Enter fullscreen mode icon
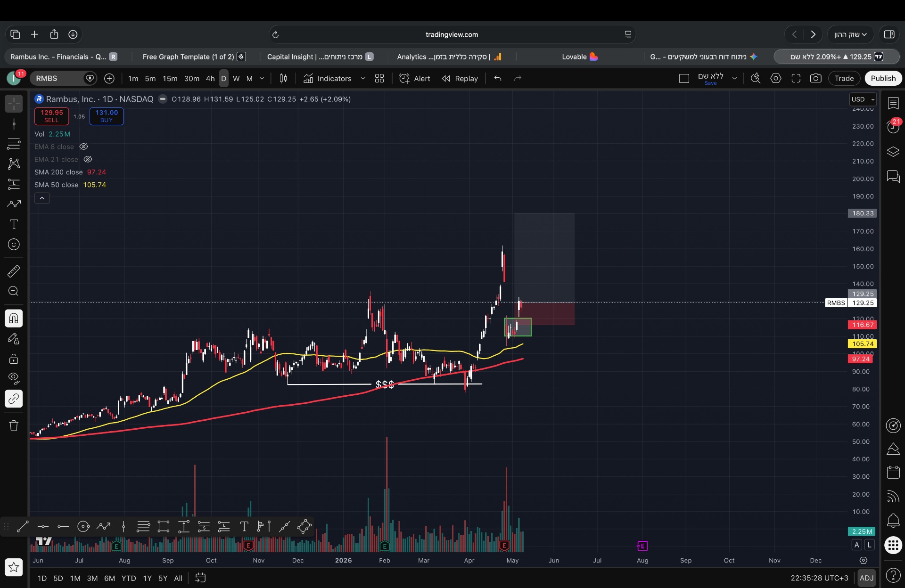 [796, 79]
